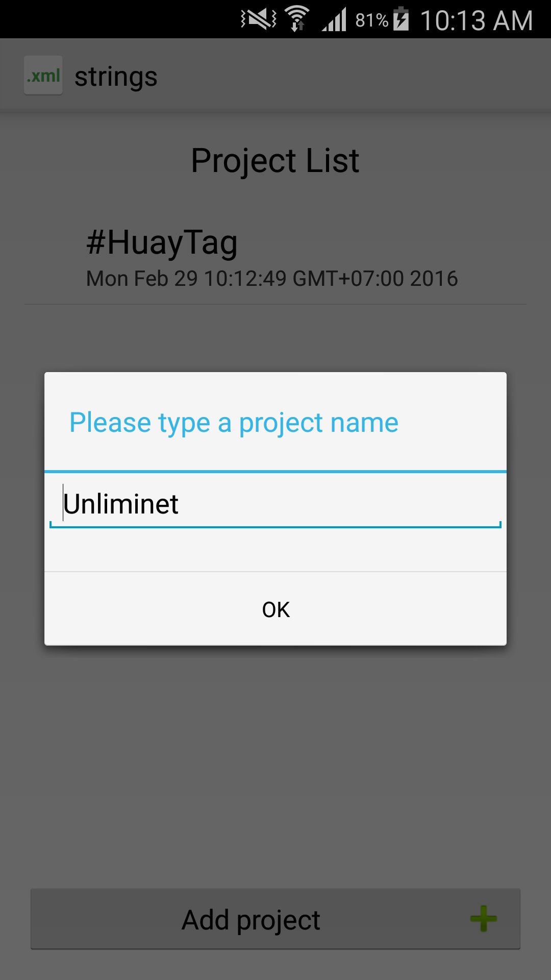Viewport: 551px width, 980px height.
Task: Tap the Project List heading
Action: tap(275, 161)
